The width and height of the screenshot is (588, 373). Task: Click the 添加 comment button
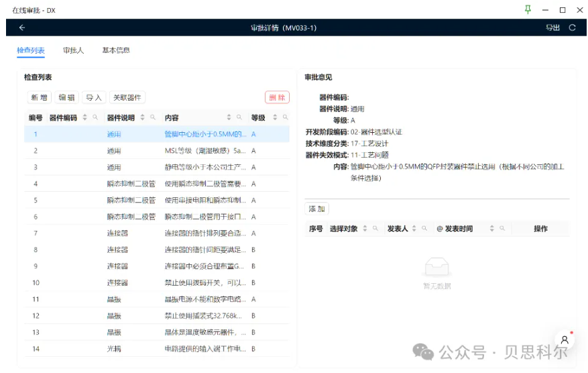pos(316,209)
